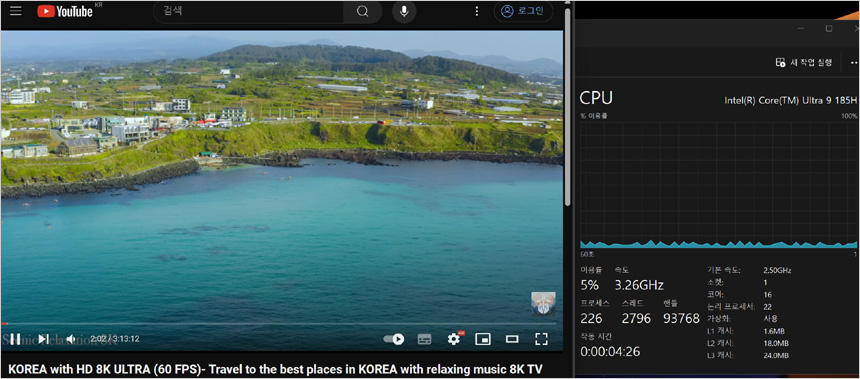This screenshot has height=379, width=860.
Task: Seek on the video progress bar
Action: pos(278,324)
